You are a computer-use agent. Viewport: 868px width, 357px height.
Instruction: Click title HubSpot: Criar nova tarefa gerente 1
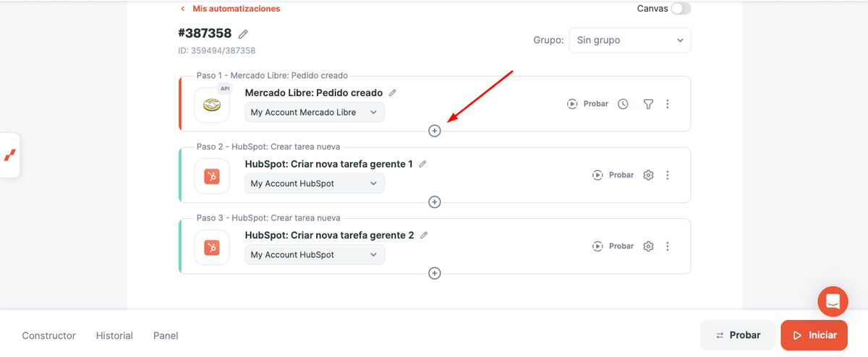[329, 164]
